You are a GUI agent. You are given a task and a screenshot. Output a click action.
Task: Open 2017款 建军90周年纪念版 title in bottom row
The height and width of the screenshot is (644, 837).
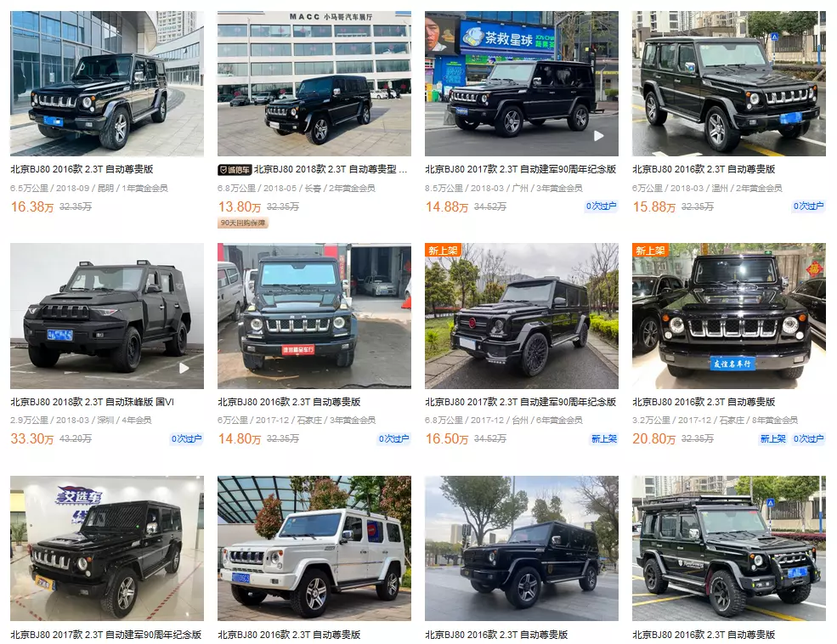click(105, 635)
